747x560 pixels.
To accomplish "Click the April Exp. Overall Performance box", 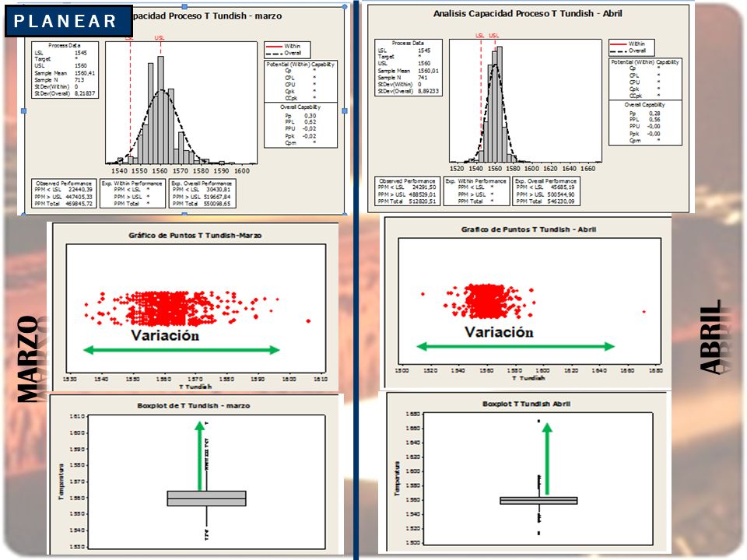I will pyautogui.click(x=546, y=191).
